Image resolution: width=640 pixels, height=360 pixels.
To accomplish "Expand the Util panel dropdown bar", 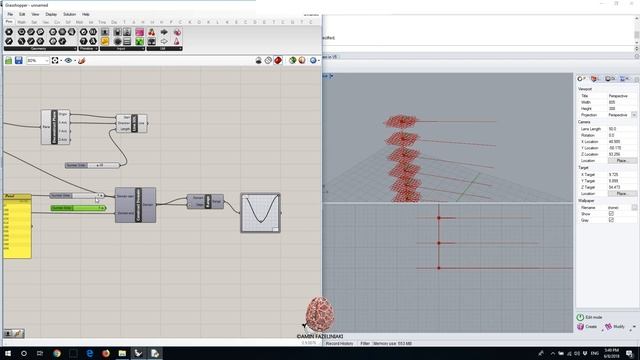I will click(x=164, y=49).
